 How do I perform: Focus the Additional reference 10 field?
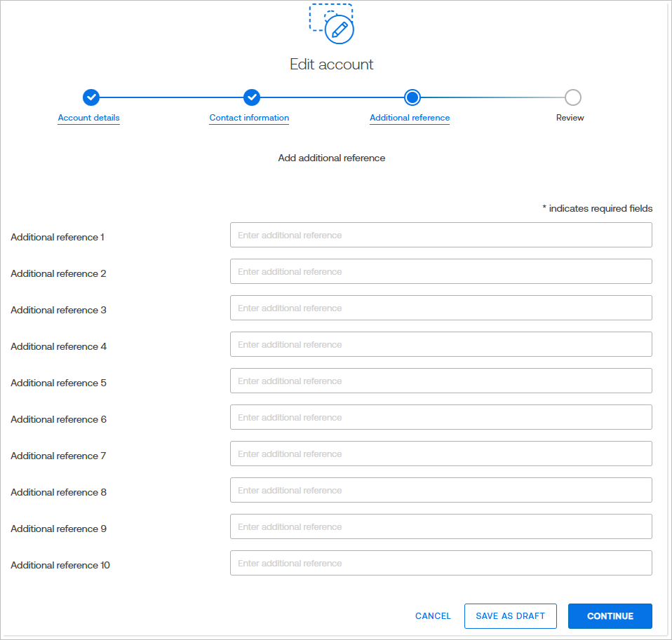(441, 564)
